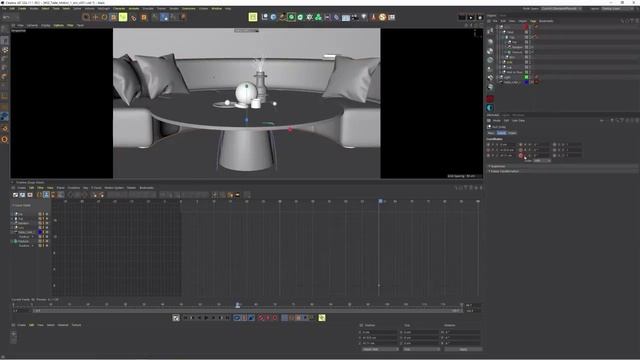Click the Light object icon in top toolbar
Image resolution: width=640 pixels, height=360 pixels.
click(x=364, y=17)
